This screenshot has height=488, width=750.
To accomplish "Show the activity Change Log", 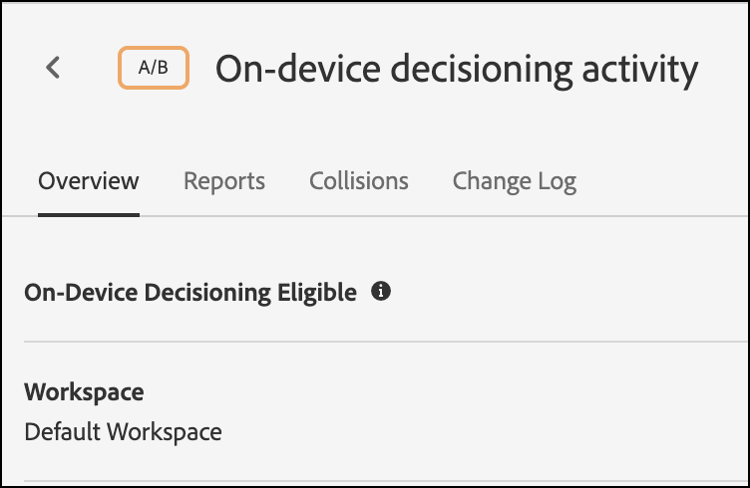I will (x=514, y=181).
